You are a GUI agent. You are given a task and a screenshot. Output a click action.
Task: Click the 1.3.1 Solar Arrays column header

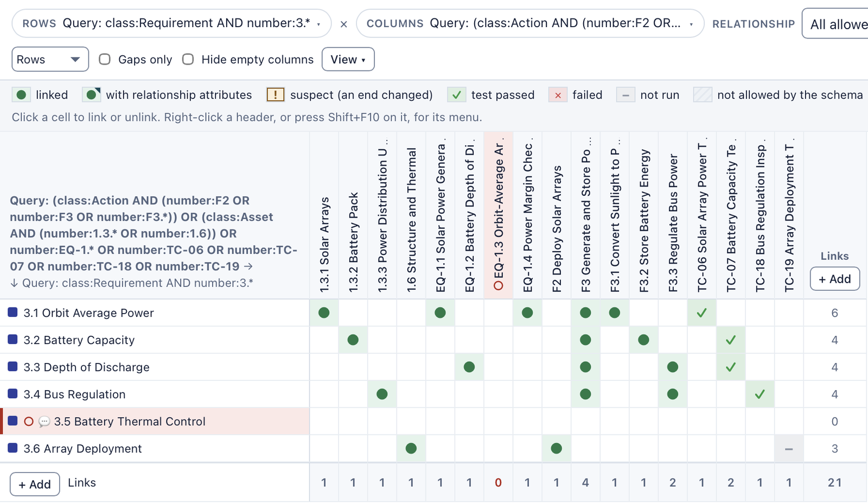324,215
